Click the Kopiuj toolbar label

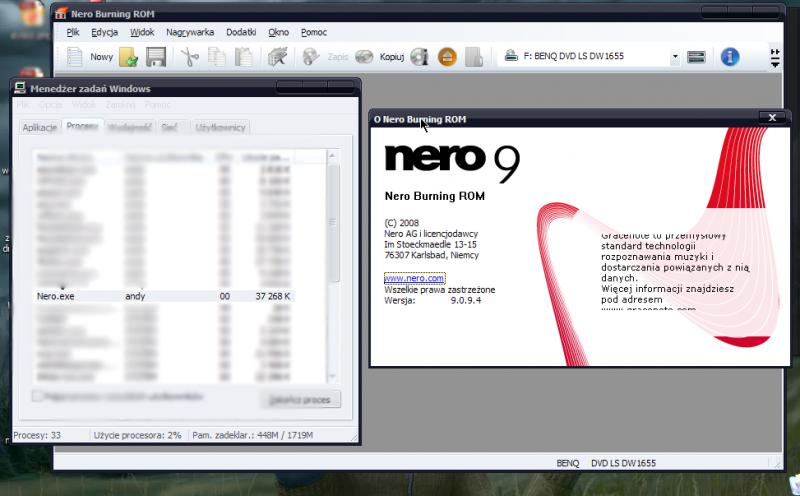pyautogui.click(x=392, y=57)
